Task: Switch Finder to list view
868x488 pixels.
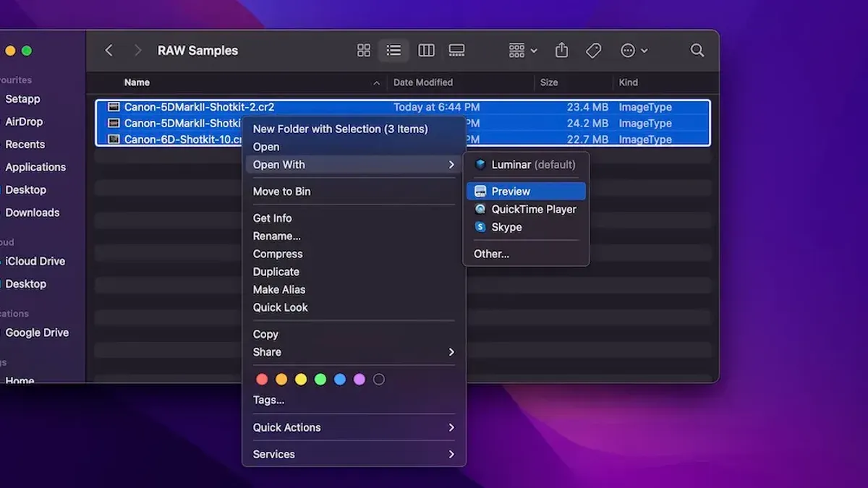Action: (393, 50)
